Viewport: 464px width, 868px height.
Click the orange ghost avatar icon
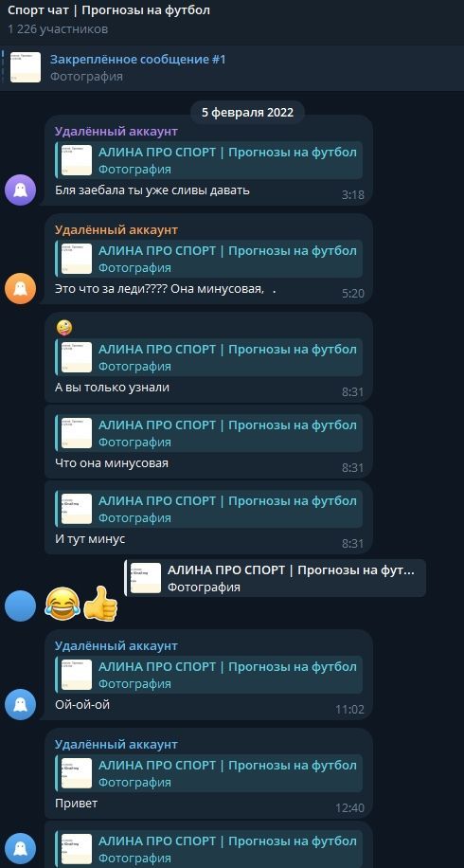(21, 288)
